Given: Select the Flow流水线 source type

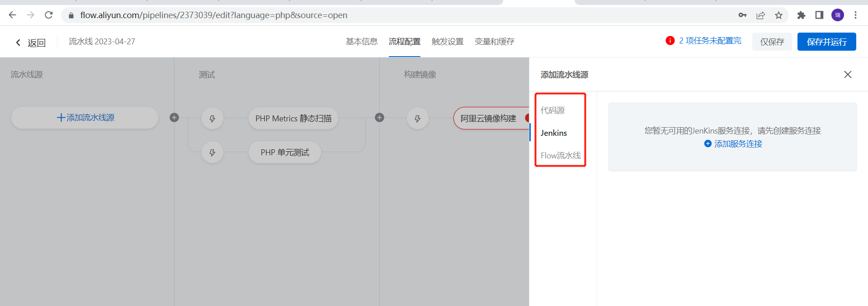Looking at the screenshot, I should (561, 156).
